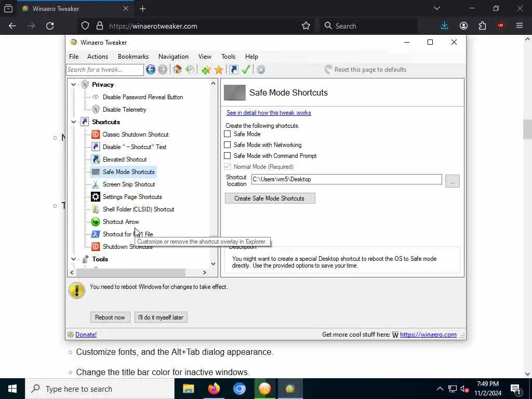
Task: Open File Explorer from the taskbar
Action: 188,389
